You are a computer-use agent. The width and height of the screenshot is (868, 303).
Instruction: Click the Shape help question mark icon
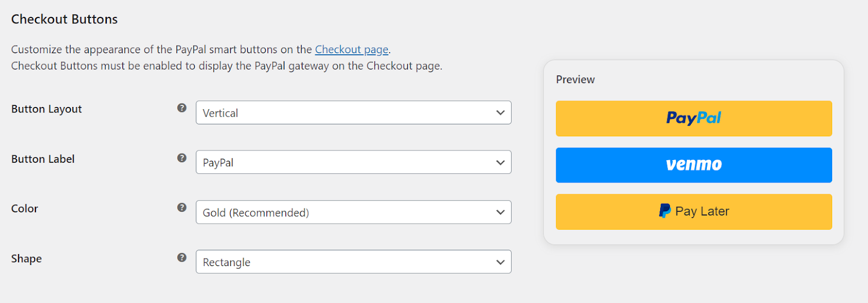[182, 257]
